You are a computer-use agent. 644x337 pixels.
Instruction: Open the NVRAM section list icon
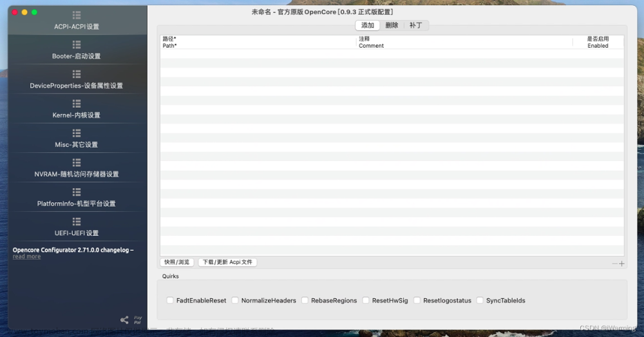[77, 163]
